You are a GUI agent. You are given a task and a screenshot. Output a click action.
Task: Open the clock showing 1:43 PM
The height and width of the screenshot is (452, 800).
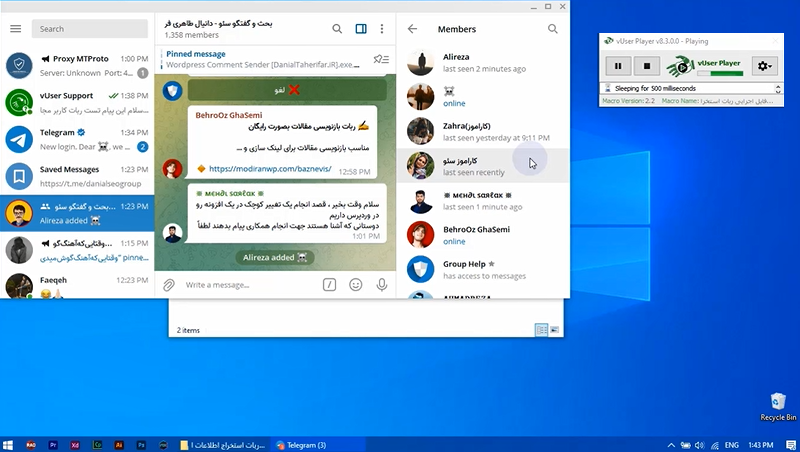[x=761, y=445]
